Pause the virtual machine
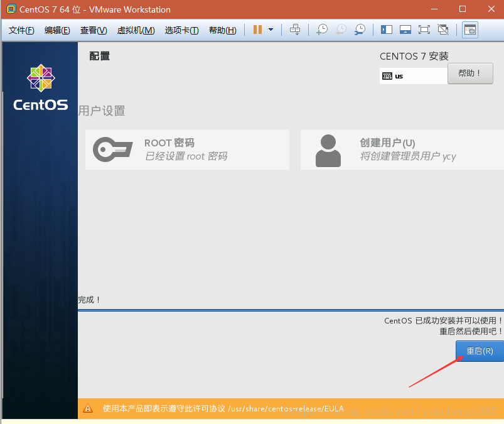 click(257, 30)
